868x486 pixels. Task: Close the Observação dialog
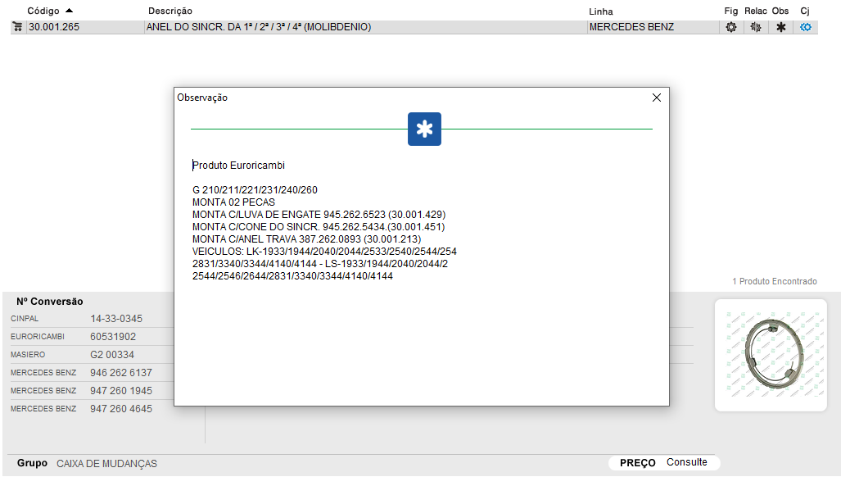point(656,98)
